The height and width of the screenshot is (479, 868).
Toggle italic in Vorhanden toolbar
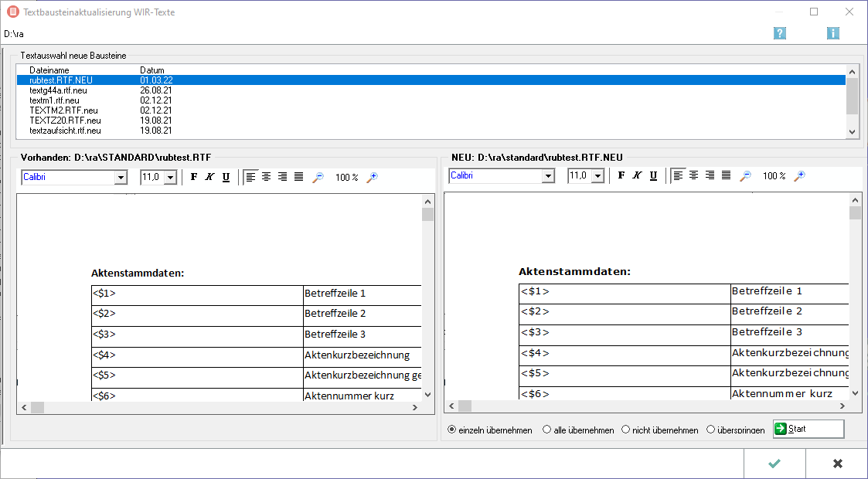pyautogui.click(x=209, y=177)
